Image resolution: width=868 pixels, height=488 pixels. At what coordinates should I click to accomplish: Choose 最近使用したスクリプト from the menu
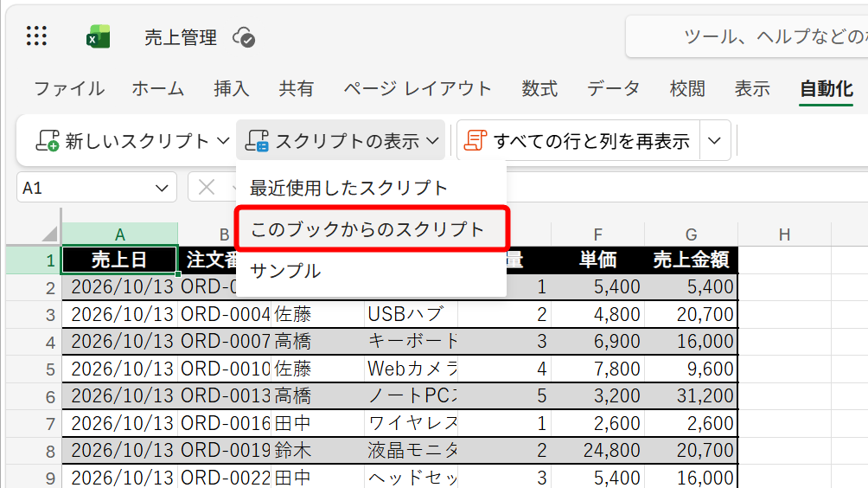pyautogui.click(x=348, y=188)
